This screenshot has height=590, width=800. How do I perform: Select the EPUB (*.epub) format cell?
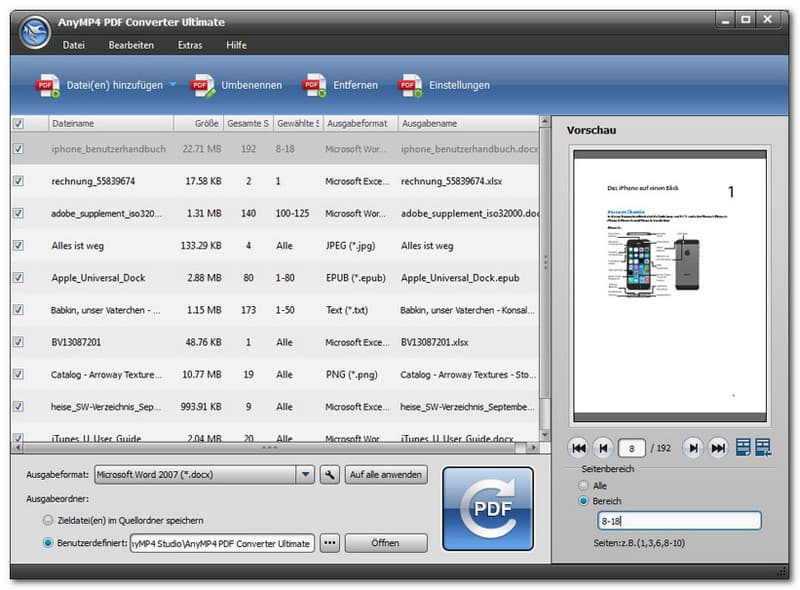click(356, 278)
